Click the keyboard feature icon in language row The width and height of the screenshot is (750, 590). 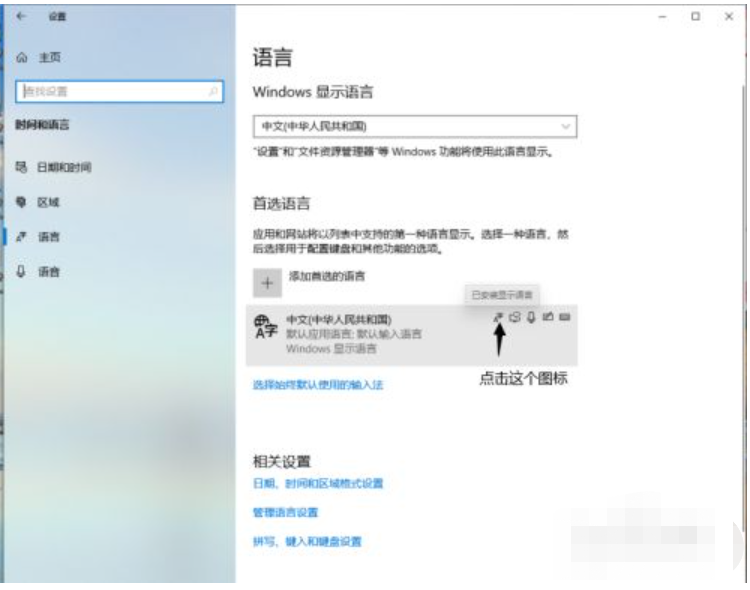565,317
